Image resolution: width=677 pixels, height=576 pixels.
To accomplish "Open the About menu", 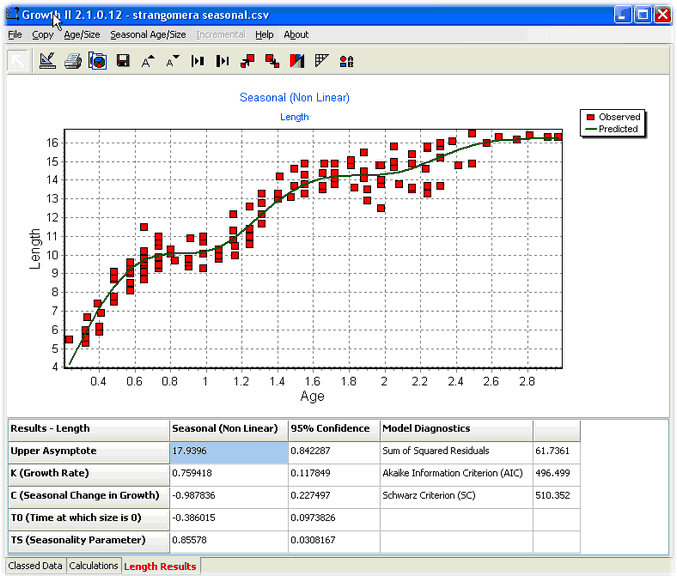I will [x=296, y=35].
